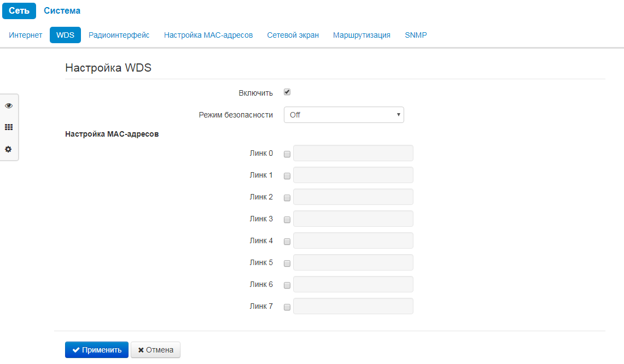This screenshot has height=364, width=624.
Task: Click the grid icon in left sidebar
Action: [x=9, y=127]
